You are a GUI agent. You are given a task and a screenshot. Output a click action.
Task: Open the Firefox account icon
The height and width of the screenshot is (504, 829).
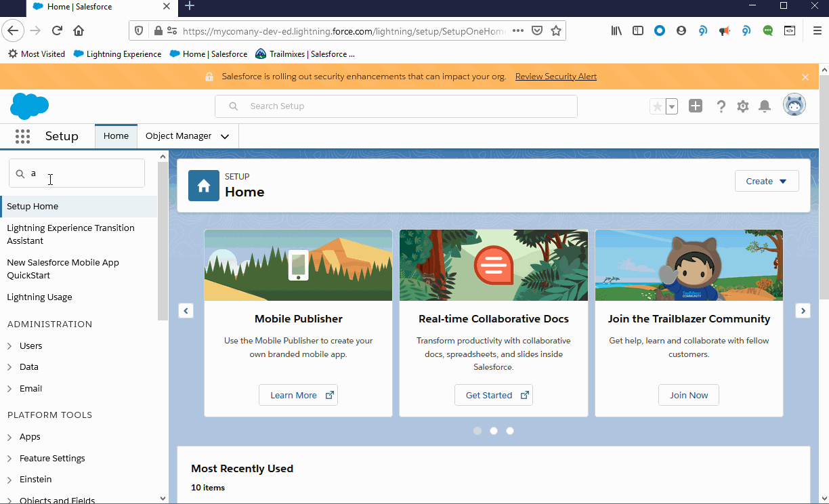coord(681,30)
